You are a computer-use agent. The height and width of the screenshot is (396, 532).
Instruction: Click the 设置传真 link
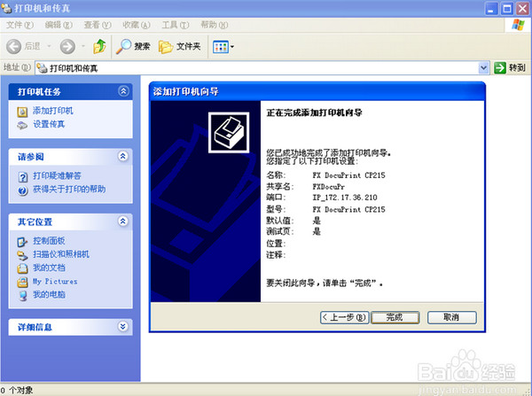click(49, 124)
